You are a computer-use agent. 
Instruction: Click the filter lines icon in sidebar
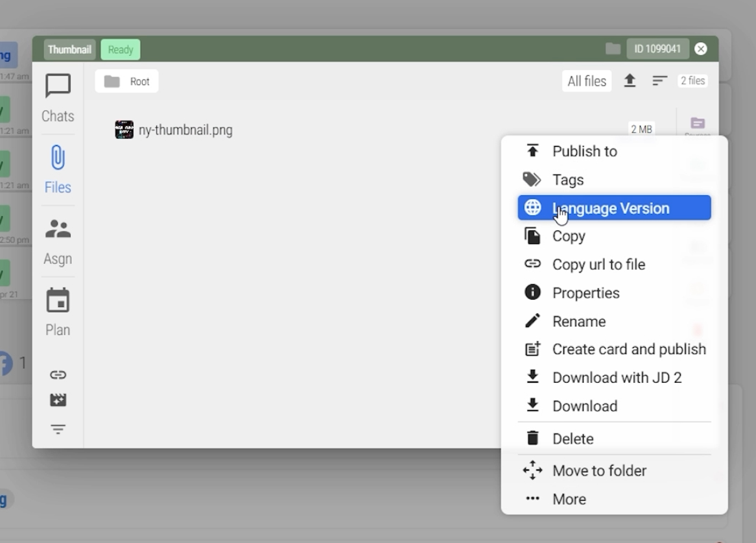pos(58,429)
